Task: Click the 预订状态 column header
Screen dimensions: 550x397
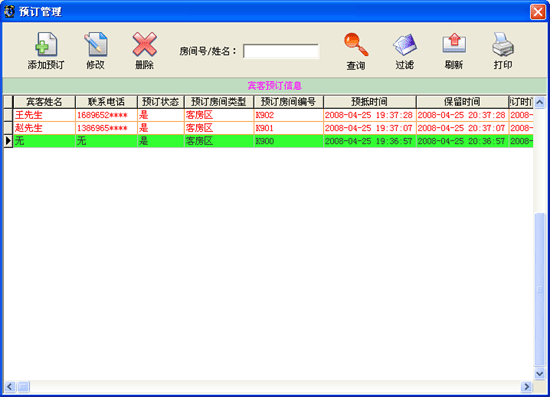Action: pos(161,102)
